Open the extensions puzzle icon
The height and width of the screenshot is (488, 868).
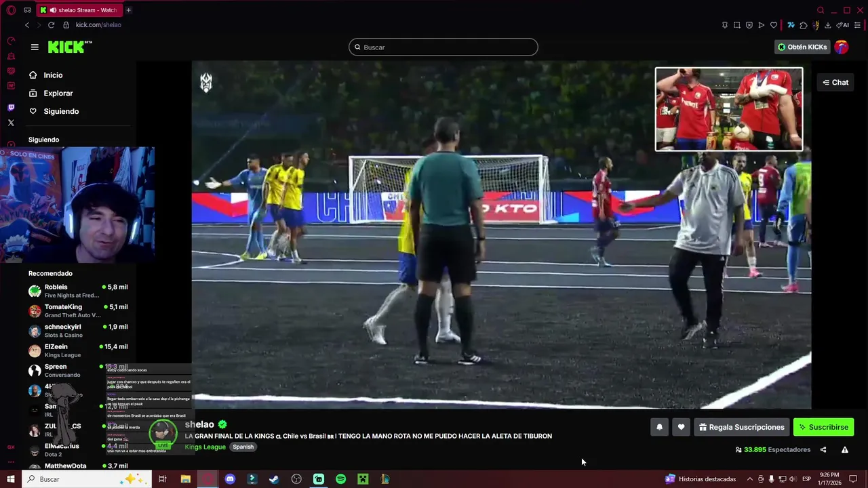pos(804,25)
